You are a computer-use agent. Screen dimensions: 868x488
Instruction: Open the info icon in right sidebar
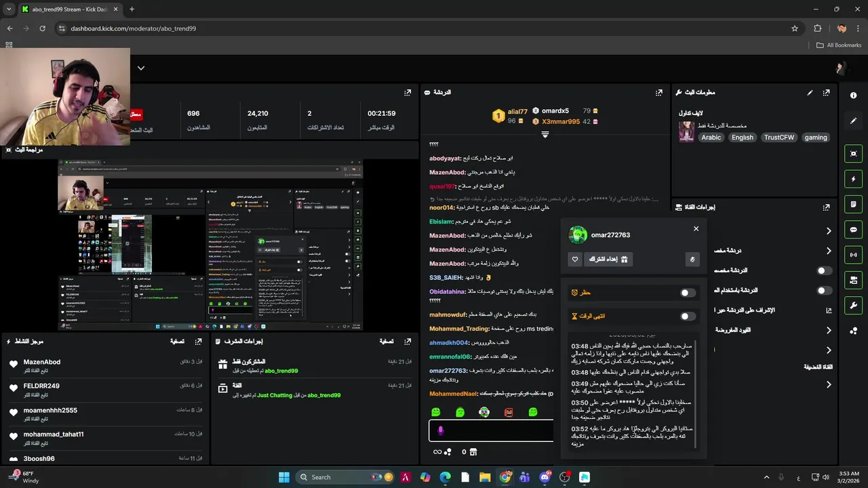click(x=853, y=96)
